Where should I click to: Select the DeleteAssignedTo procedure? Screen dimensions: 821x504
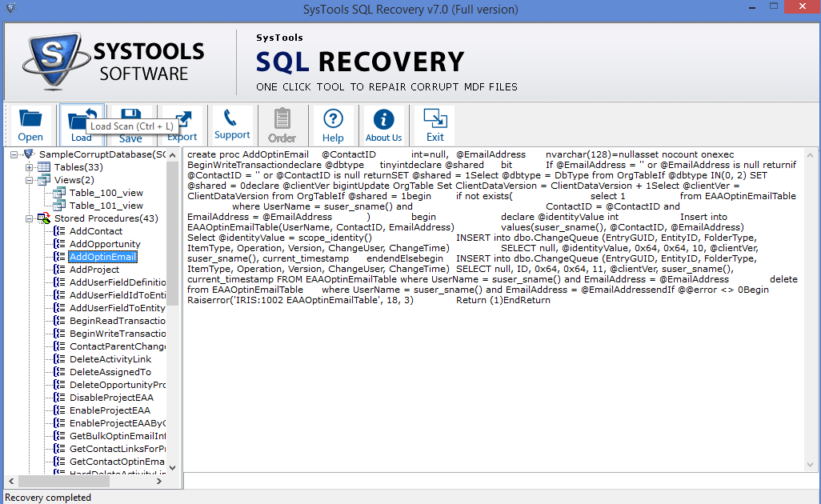110,372
